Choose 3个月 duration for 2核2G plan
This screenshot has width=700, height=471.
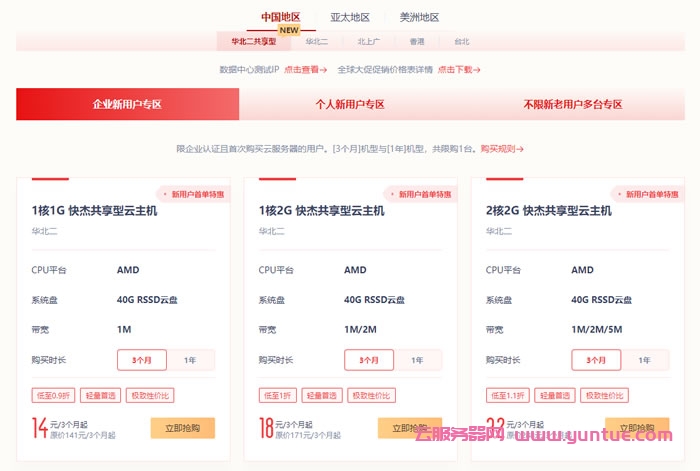pos(596,360)
